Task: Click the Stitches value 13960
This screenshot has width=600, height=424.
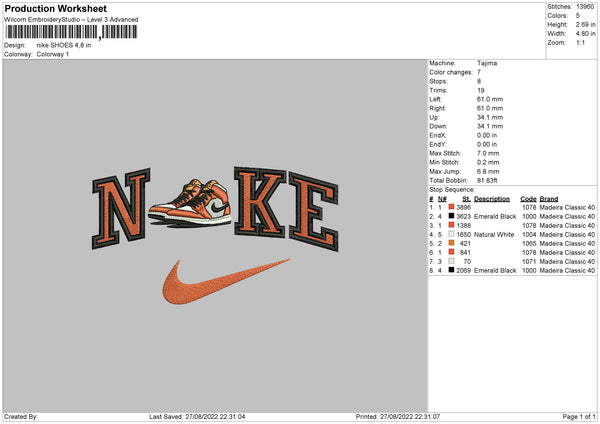Action: tap(585, 7)
